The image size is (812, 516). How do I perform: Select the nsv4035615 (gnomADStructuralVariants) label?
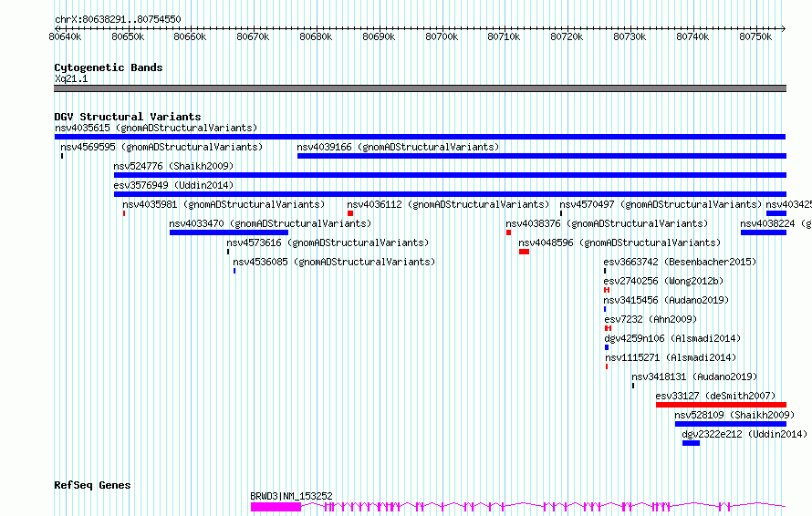[x=156, y=128]
